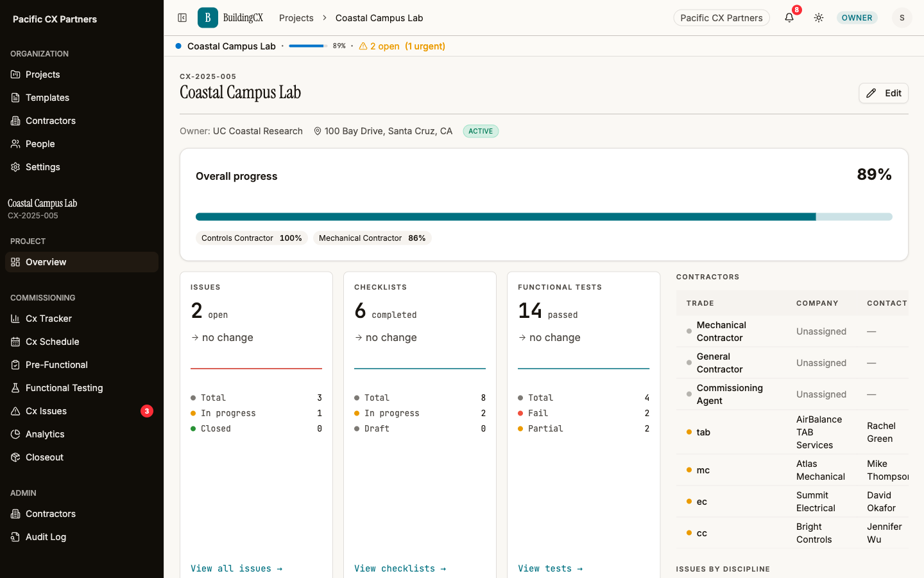
Task: Click the red 3 badge on Cx Issues
Action: pos(147,411)
